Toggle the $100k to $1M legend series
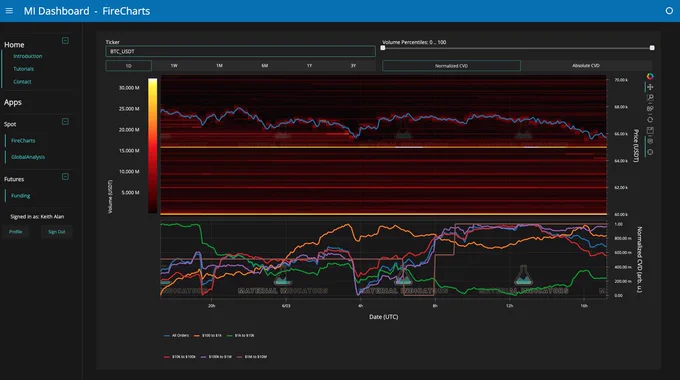 coord(216,357)
